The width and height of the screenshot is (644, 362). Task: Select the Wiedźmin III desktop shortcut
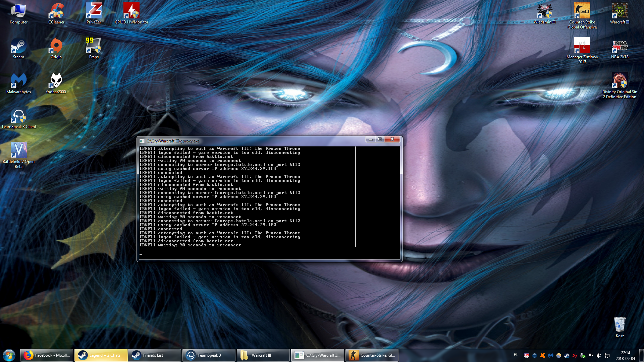point(544,14)
